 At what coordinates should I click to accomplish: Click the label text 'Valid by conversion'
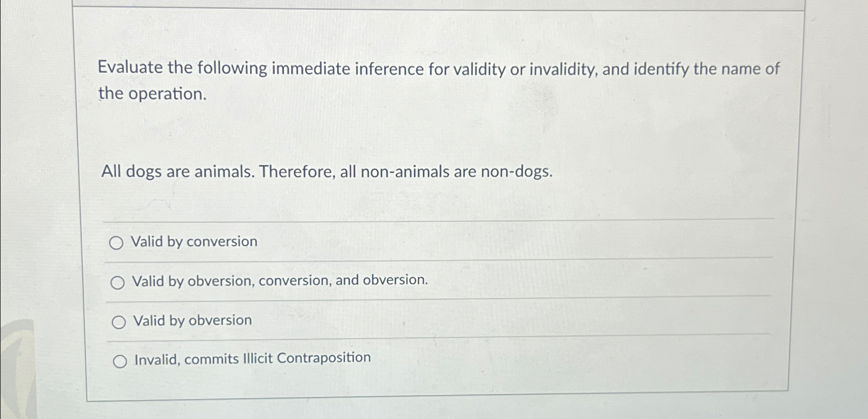tap(194, 242)
